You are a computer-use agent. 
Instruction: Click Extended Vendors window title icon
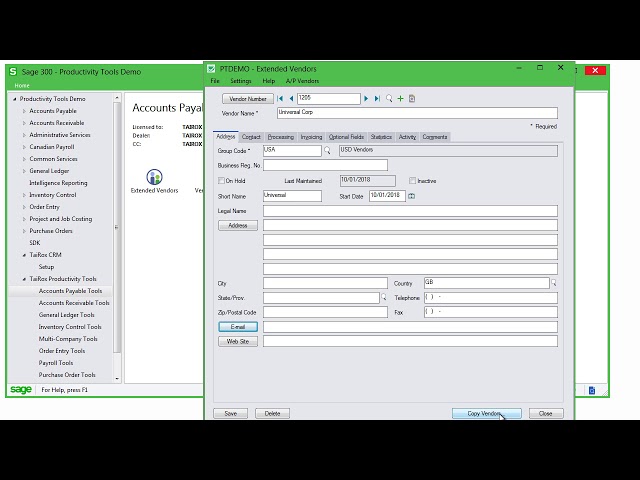(211, 69)
